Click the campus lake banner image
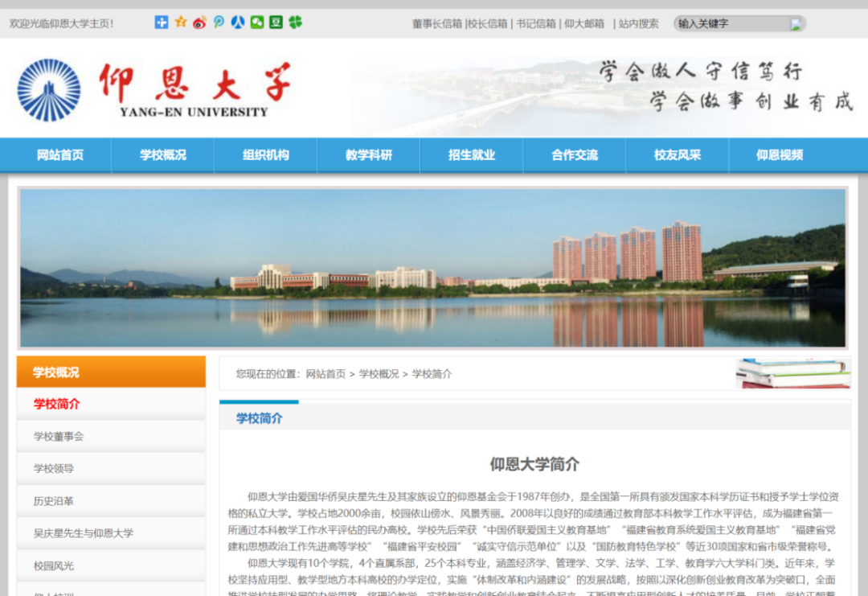This screenshot has width=868, height=596. point(433,268)
